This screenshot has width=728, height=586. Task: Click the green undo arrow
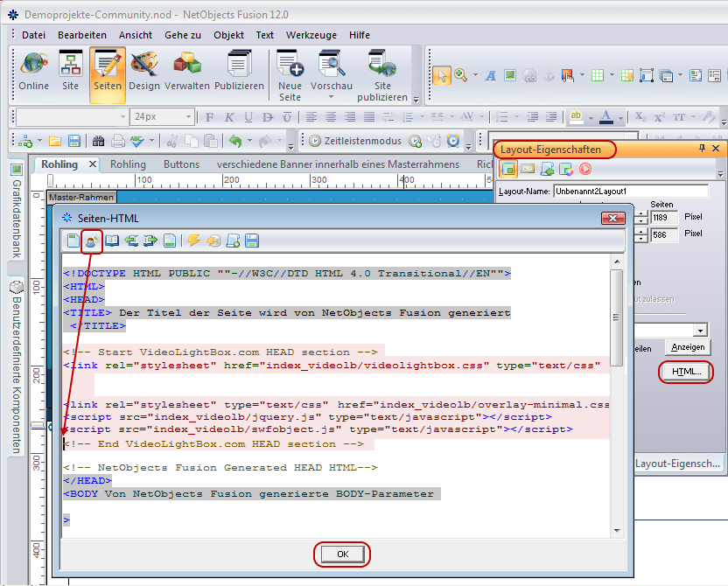click(235, 141)
